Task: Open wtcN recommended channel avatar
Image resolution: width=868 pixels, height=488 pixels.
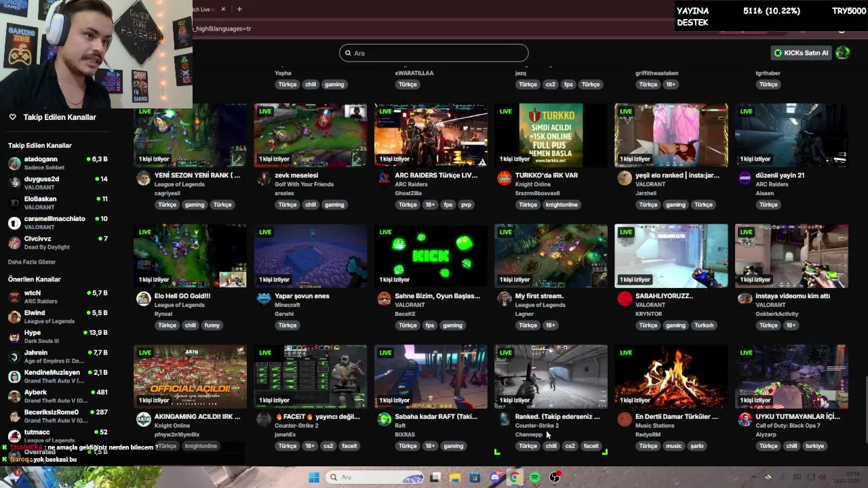Action: pyautogui.click(x=14, y=297)
